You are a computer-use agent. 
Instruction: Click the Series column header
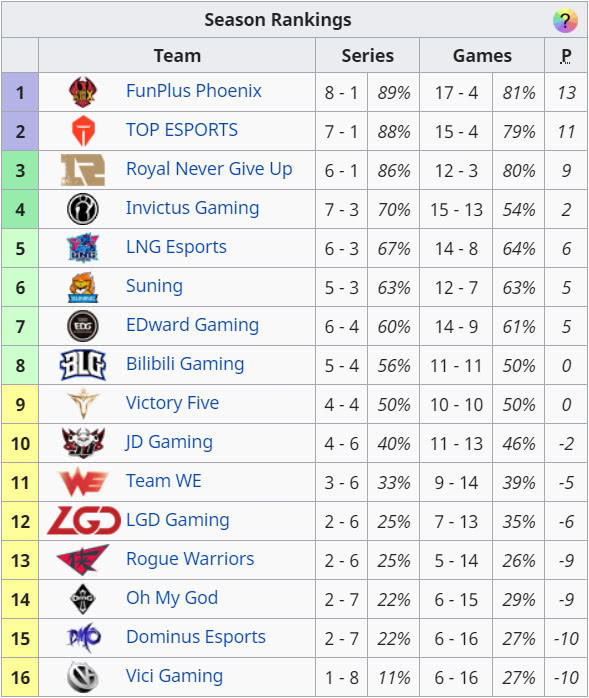point(367,56)
